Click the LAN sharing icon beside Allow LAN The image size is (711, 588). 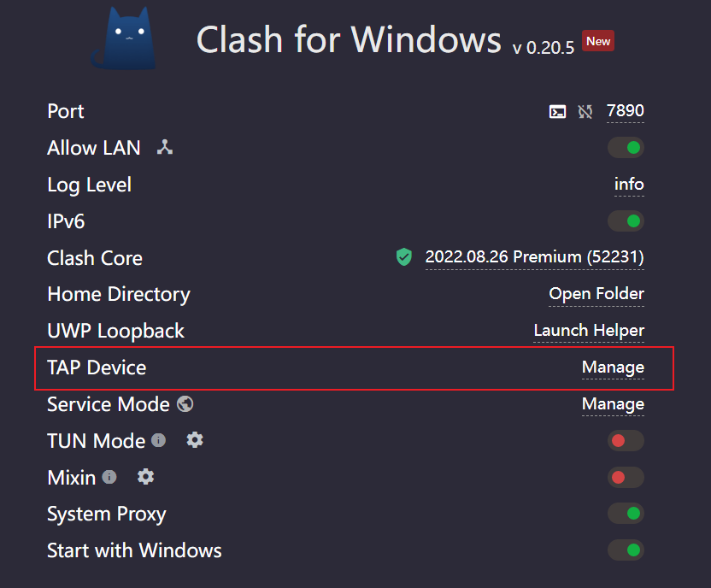(x=163, y=147)
